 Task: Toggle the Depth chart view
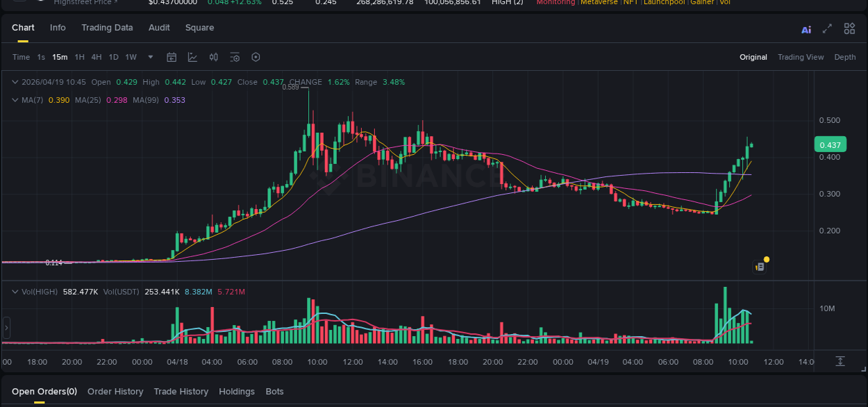pyautogui.click(x=845, y=57)
